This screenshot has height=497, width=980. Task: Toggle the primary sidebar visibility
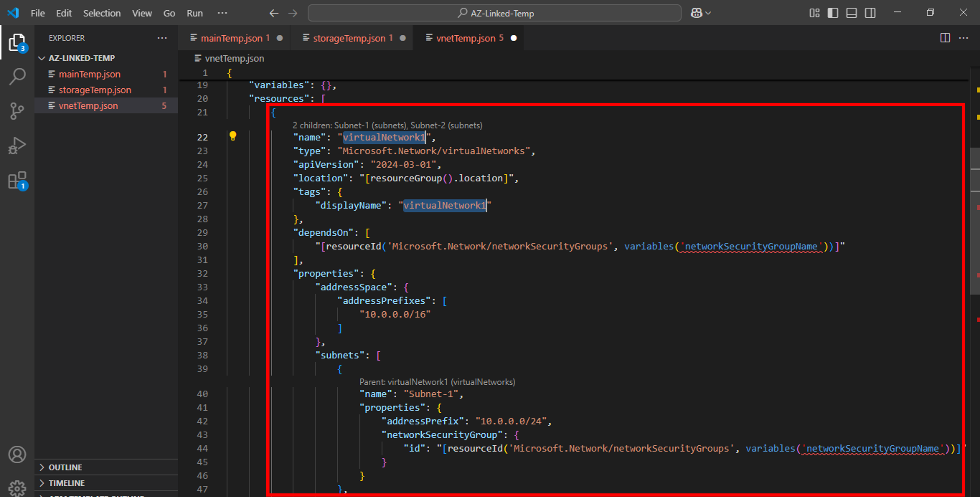(833, 12)
